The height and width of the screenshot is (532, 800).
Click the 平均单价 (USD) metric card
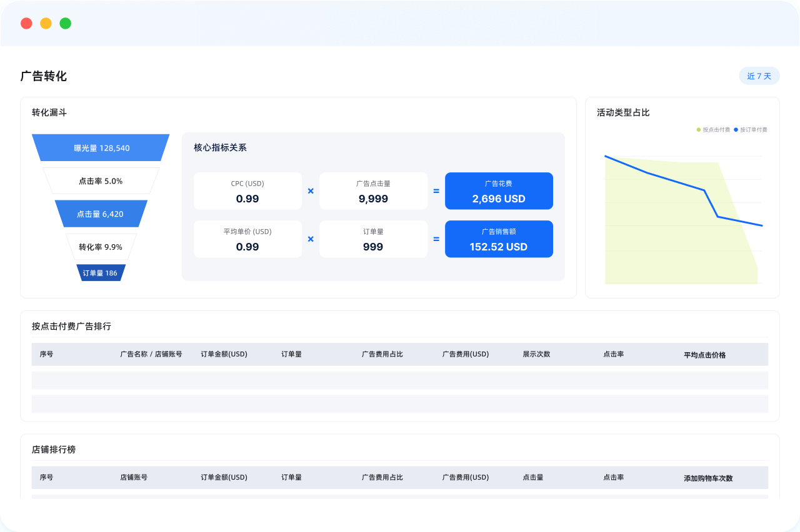click(x=247, y=239)
